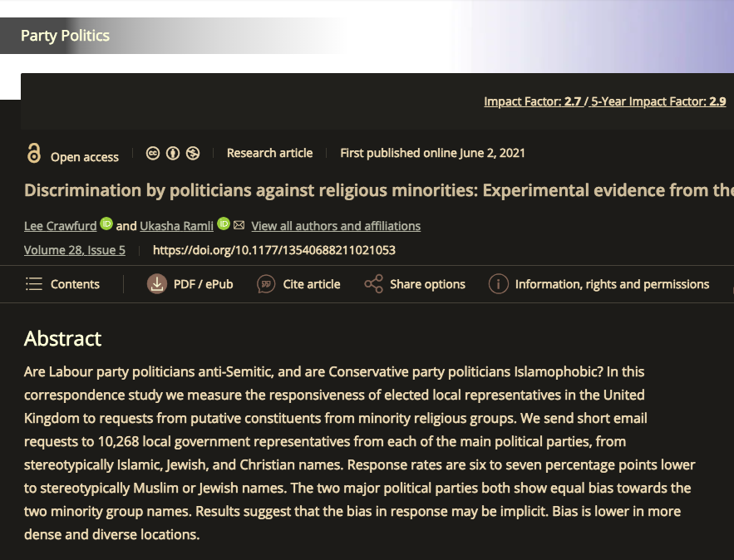
Task: Click the Open access label
Action: click(x=85, y=157)
